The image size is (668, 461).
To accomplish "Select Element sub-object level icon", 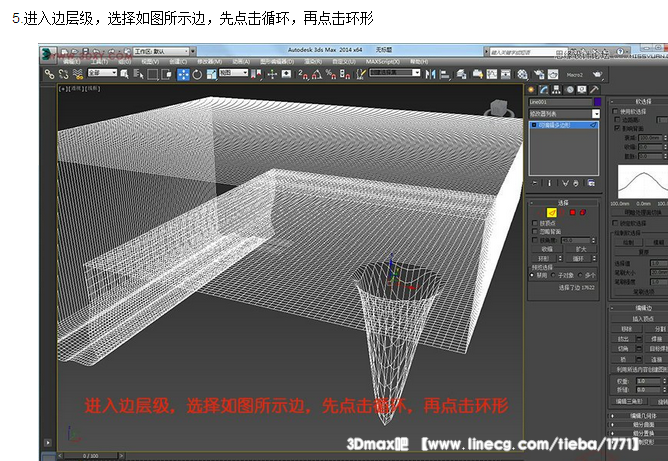I will click(x=583, y=212).
